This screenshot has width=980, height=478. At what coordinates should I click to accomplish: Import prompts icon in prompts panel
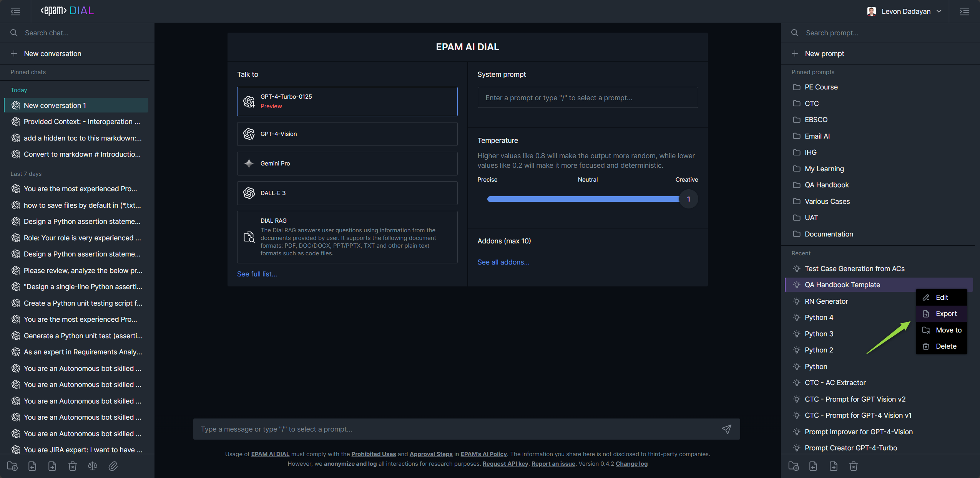click(813, 466)
